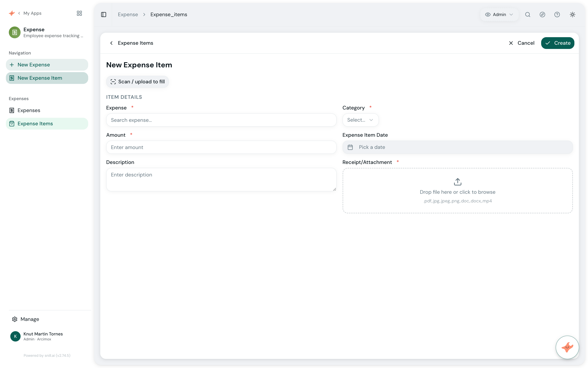
Task: Open Expense Items in the sidebar
Action: (47, 124)
